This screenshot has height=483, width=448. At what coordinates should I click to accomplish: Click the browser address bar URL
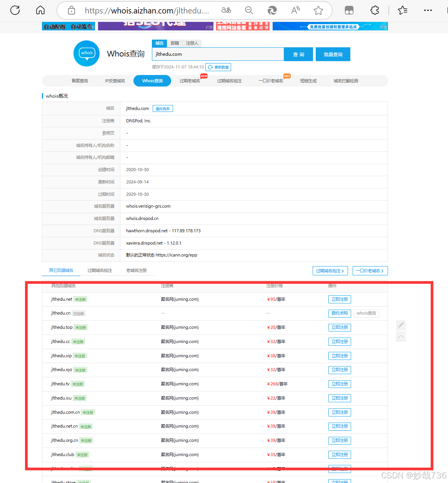tap(147, 11)
